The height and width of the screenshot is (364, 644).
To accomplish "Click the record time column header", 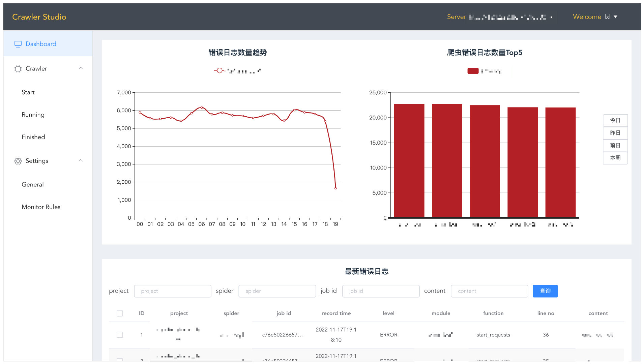I will tap(336, 313).
